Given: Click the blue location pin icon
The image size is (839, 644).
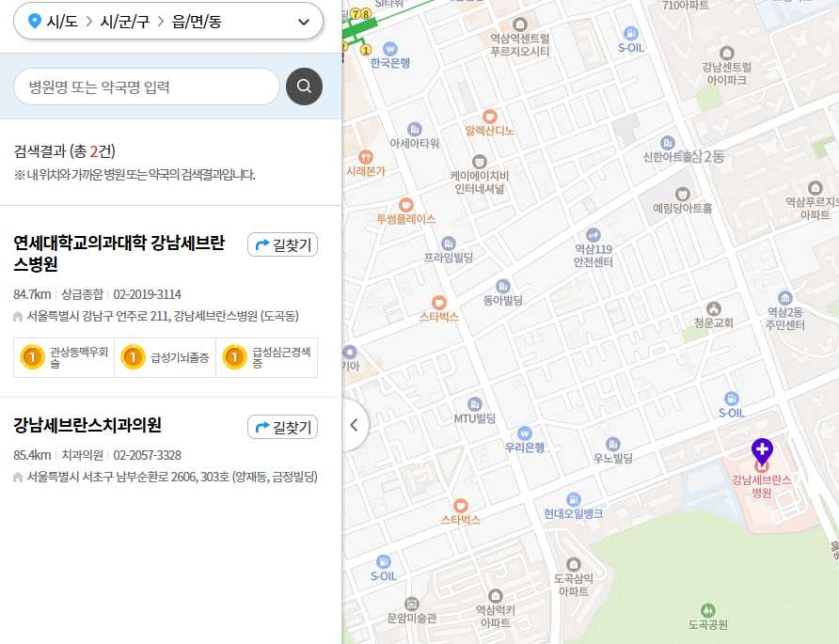Looking at the screenshot, I should click(x=34, y=22).
